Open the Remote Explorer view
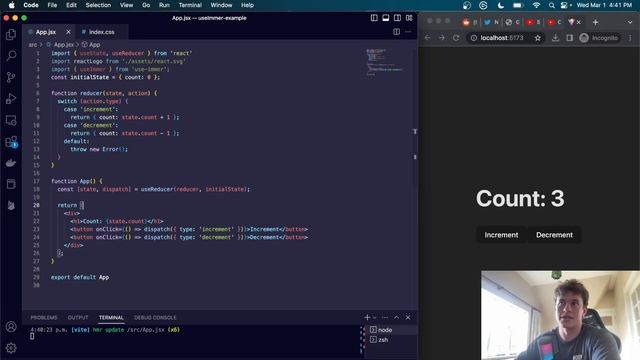 click(11, 120)
